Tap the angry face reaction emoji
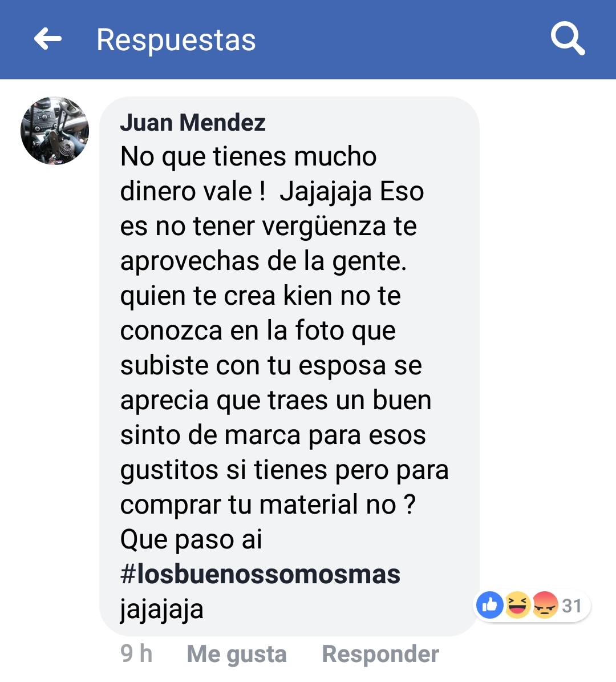This screenshot has width=616, height=682. pyautogui.click(x=545, y=605)
